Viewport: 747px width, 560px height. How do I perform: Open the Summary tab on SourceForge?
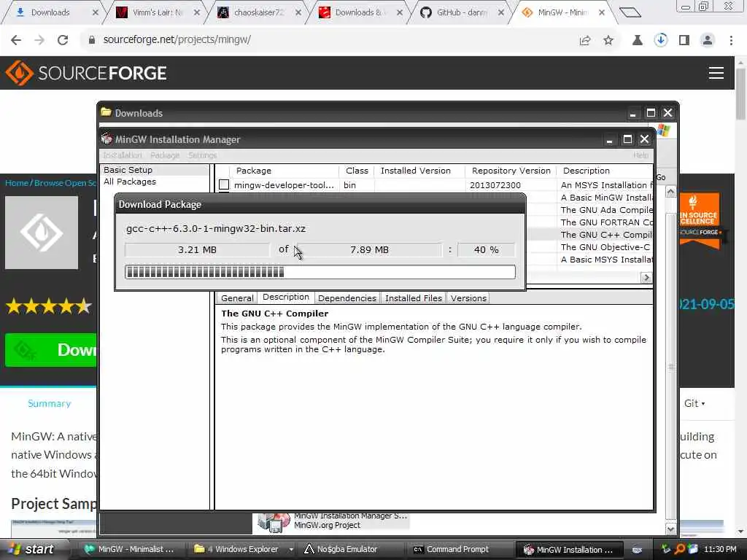pos(49,403)
